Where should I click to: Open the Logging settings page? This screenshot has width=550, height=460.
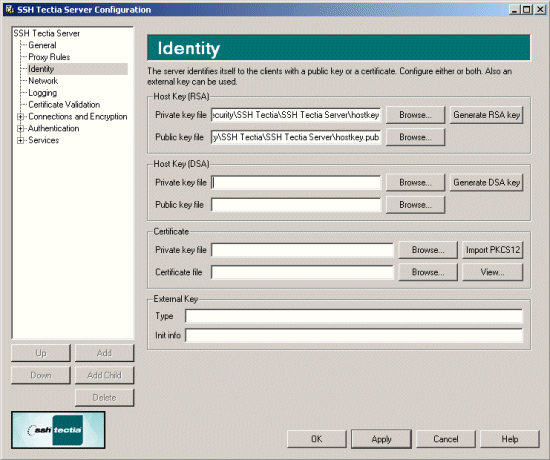(x=42, y=93)
